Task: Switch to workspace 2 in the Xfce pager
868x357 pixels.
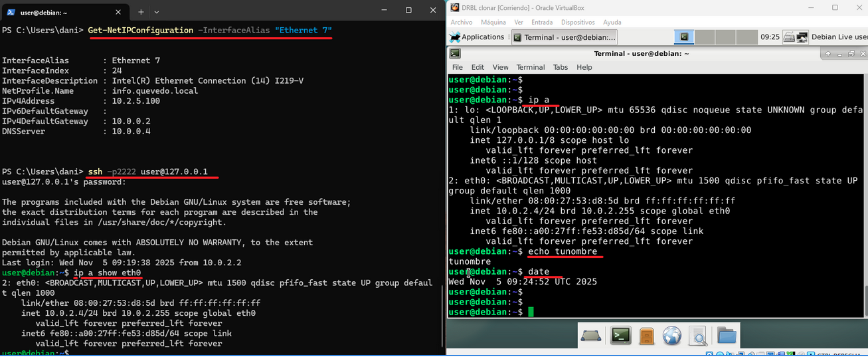Action: (x=705, y=37)
